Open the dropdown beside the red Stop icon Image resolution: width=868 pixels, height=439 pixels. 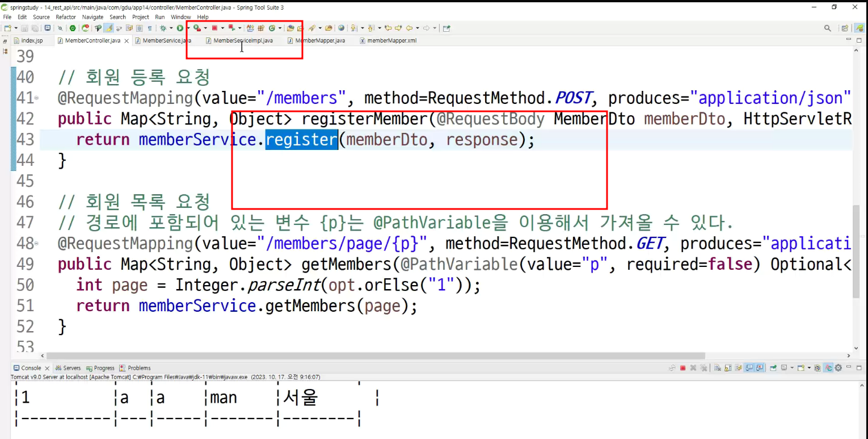[222, 28]
